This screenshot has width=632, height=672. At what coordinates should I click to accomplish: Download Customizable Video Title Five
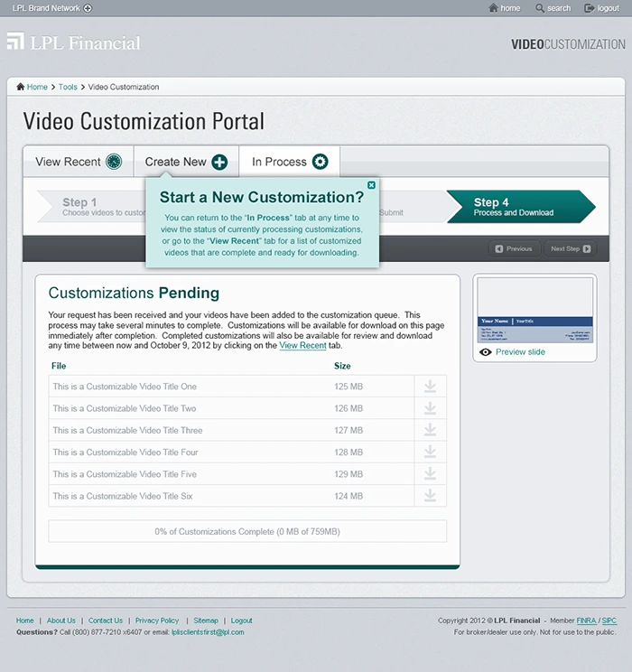tap(430, 473)
